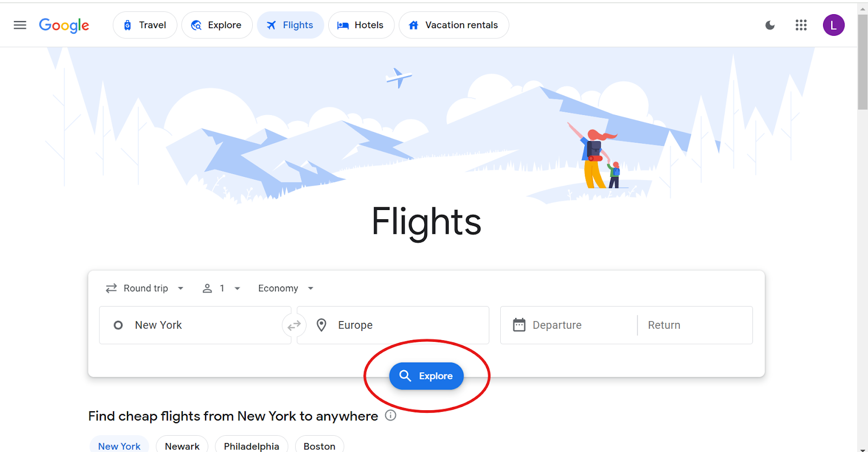
Task: Expand the Economy class dropdown
Action: [286, 288]
